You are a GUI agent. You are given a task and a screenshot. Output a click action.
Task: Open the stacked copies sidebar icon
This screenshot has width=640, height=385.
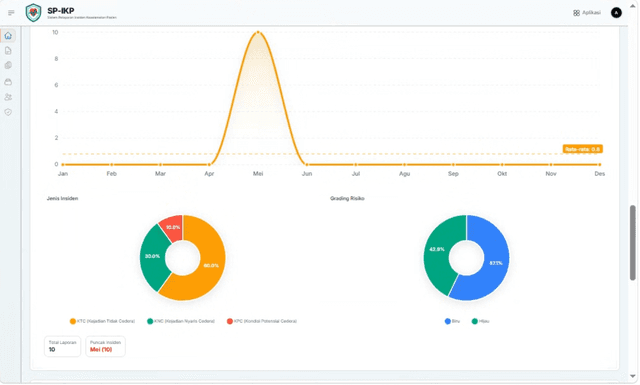8,65
